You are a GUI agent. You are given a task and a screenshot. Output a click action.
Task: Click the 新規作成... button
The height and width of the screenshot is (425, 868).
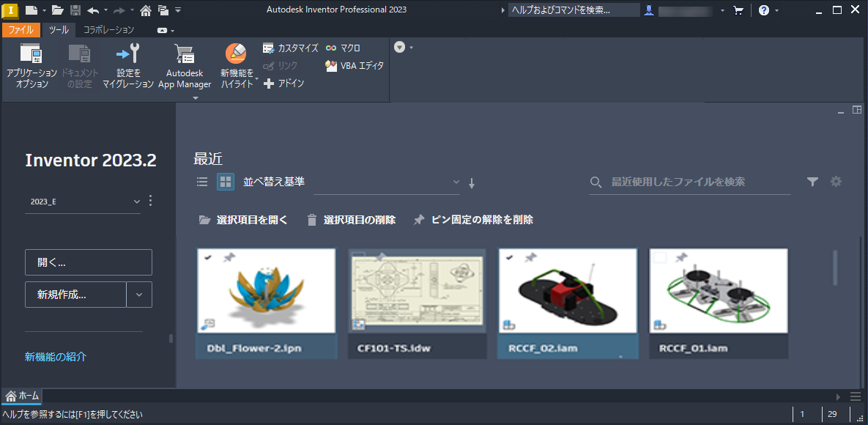[76, 295]
